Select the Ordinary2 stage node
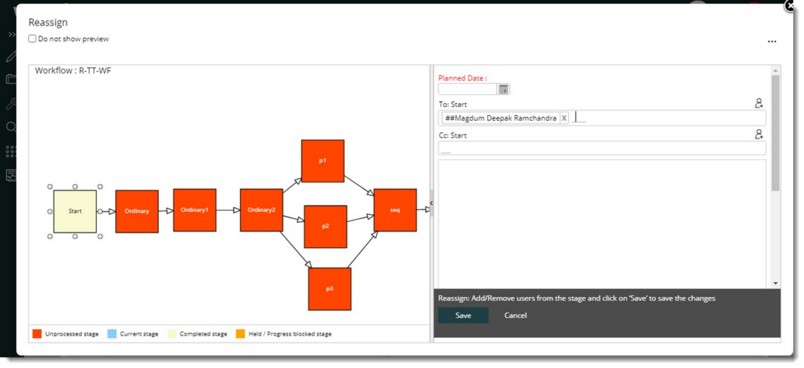This screenshot has width=804, height=368. [x=262, y=210]
